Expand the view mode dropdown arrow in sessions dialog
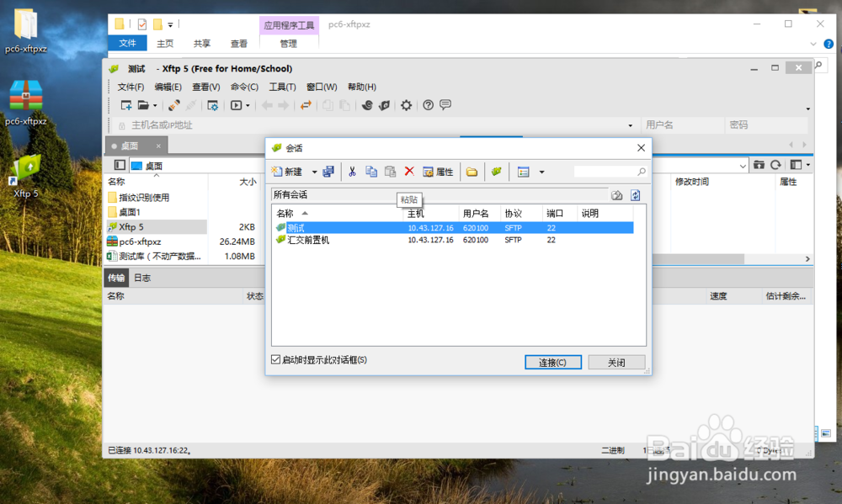 [x=541, y=172]
